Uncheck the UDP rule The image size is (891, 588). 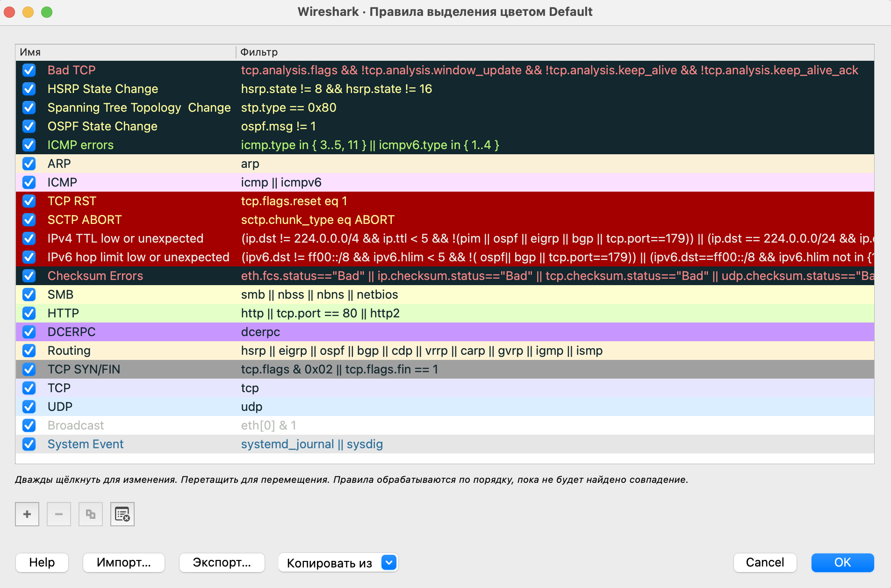tap(29, 407)
